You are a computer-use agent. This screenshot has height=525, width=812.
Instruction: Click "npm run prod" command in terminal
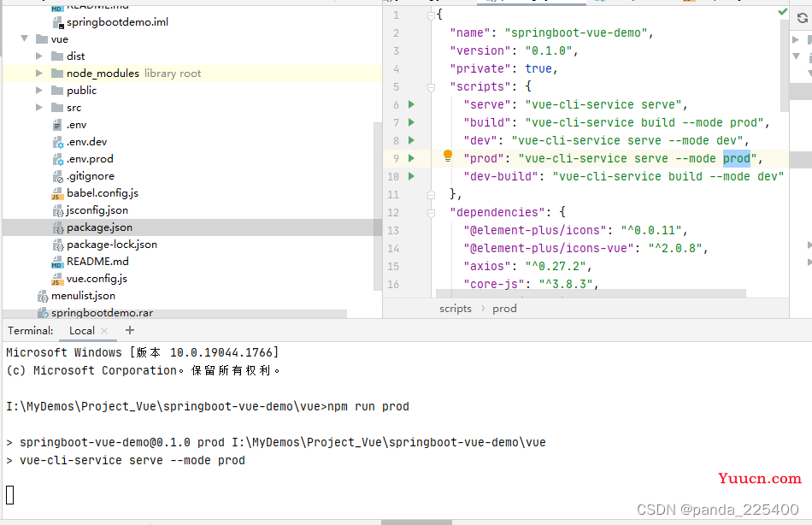(x=368, y=406)
